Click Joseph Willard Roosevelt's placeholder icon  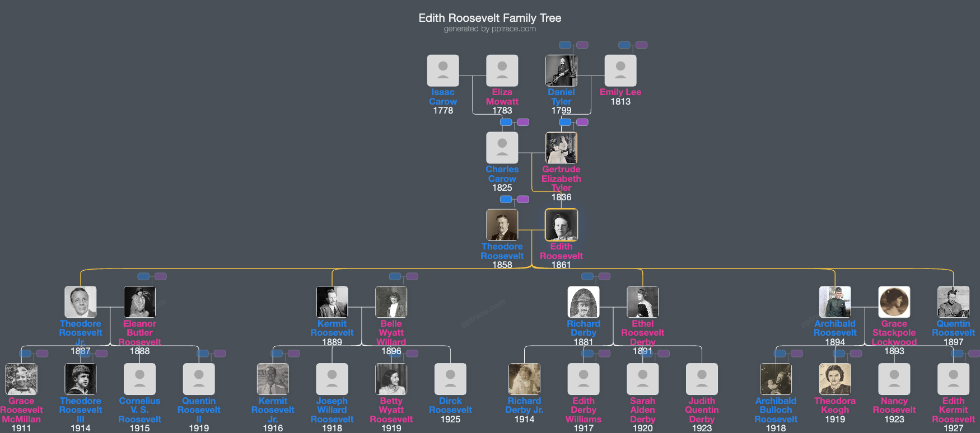pyautogui.click(x=332, y=379)
